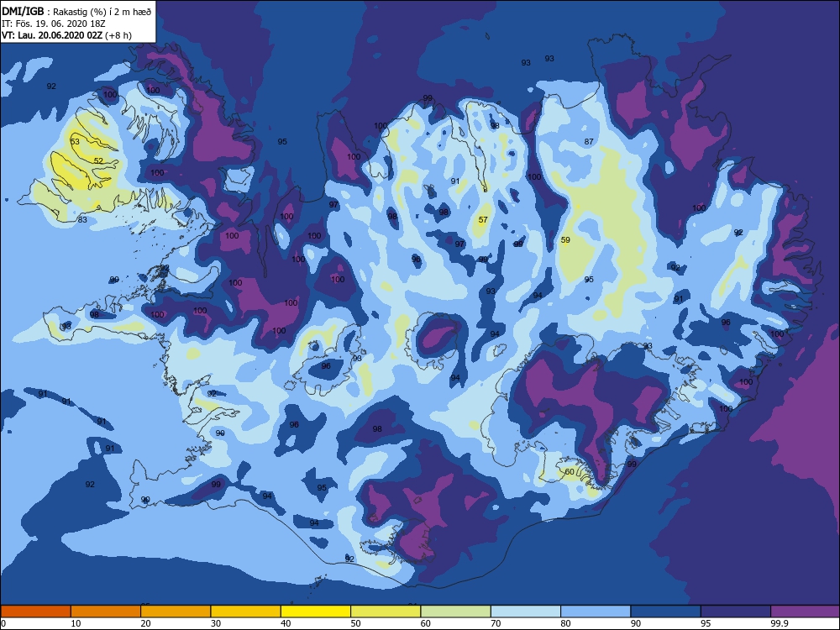840x630 pixels.
Task: Click the dark orange 0–10 legend swatch
Action: [35, 612]
